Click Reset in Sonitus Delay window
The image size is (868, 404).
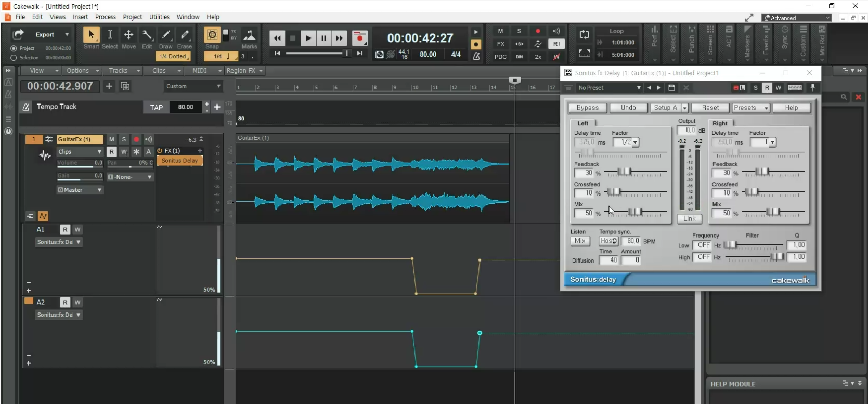(x=710, y=108)
